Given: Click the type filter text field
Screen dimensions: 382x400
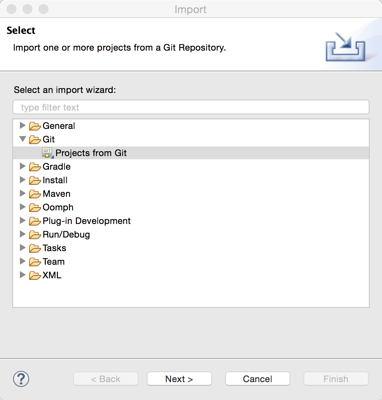Looking at the screenshot, I should (x=191, y=107).
